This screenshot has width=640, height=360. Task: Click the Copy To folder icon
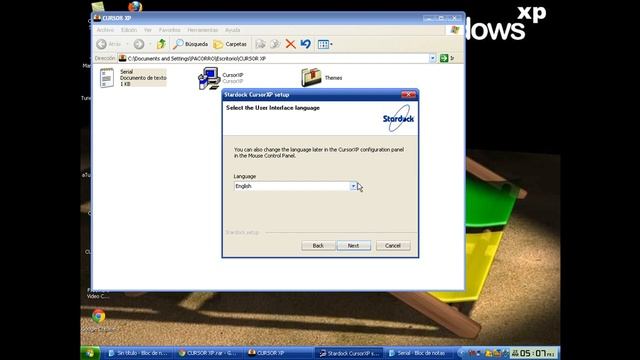tap(276, 44)
